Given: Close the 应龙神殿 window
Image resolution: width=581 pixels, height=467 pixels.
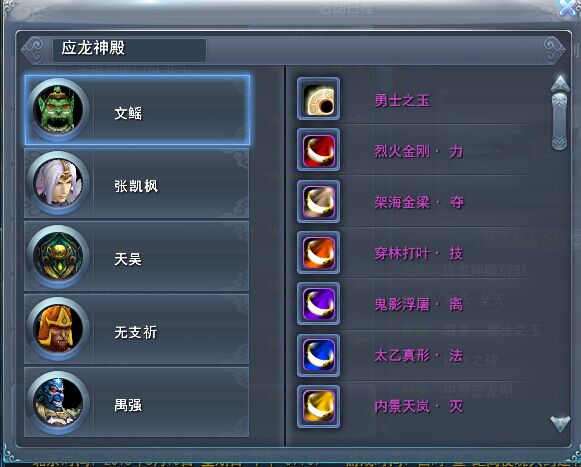Looking at the screenshot, I should pyautogui.click(x=569, y=7).
